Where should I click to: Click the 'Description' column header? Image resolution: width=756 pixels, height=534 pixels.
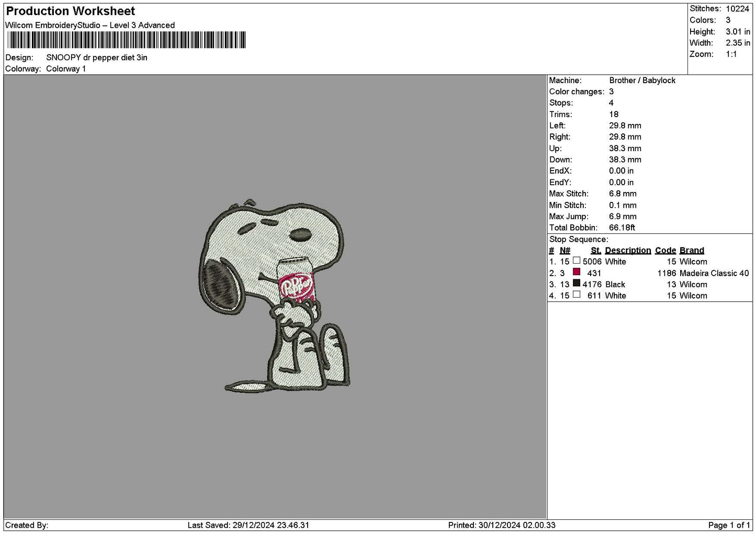coord(628,251)
